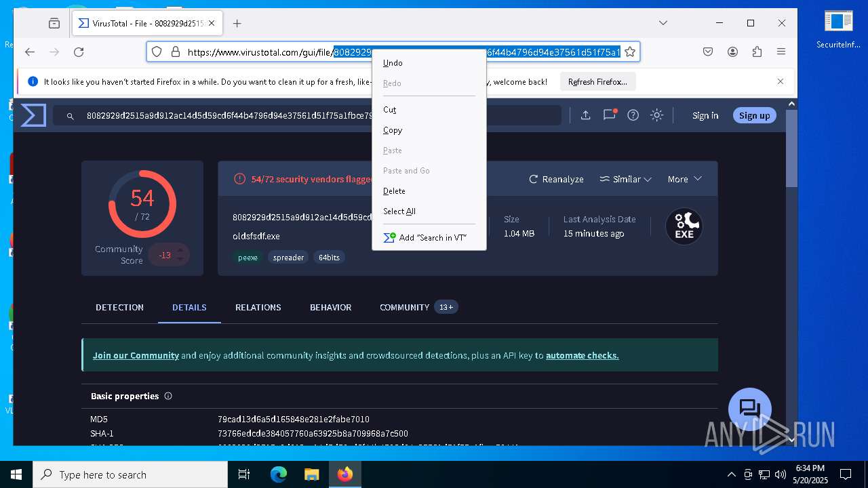The image size is (868, 488).
Task: Choose Undo in the context menu
Action: coord(429,63)
